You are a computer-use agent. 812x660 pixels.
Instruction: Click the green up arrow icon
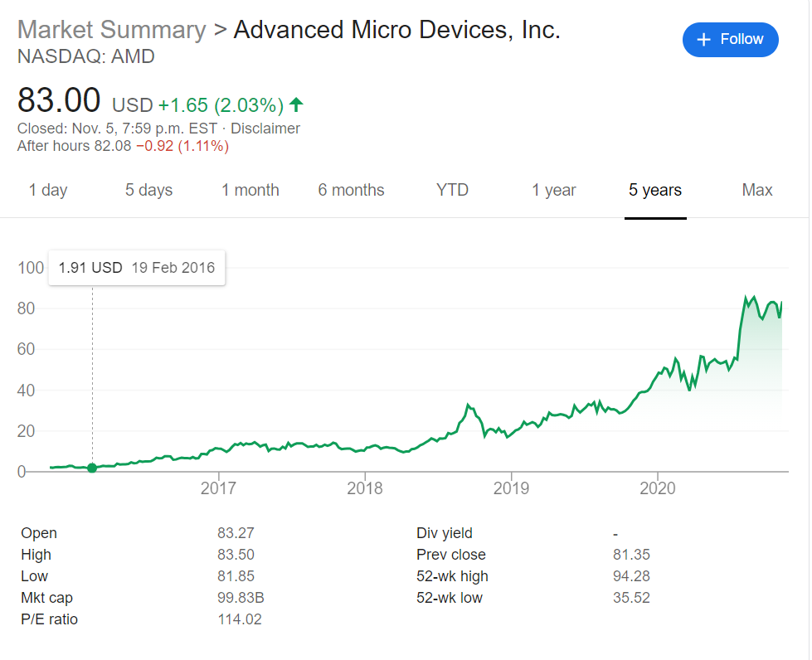tap(296, 105)
